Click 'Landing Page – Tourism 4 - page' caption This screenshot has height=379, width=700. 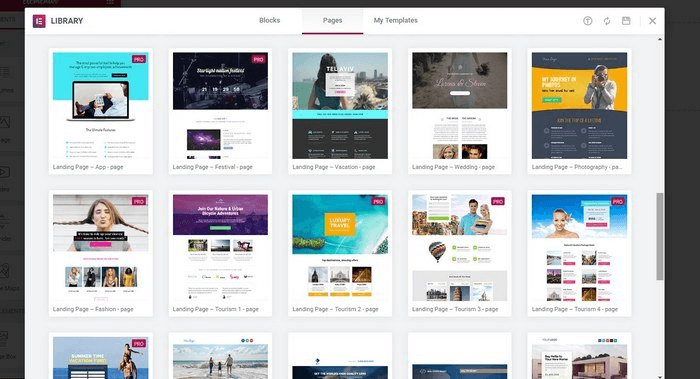click(x=575, y=309)
